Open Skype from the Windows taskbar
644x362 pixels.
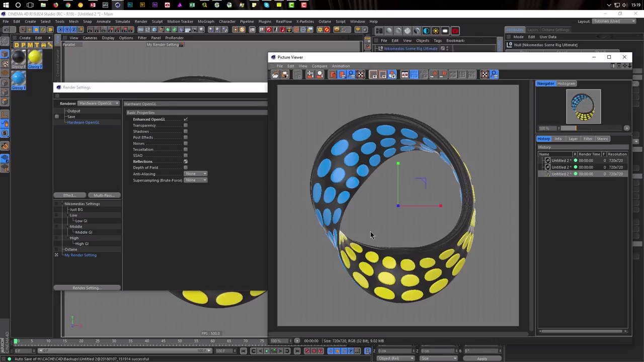(x=267, y=5)
